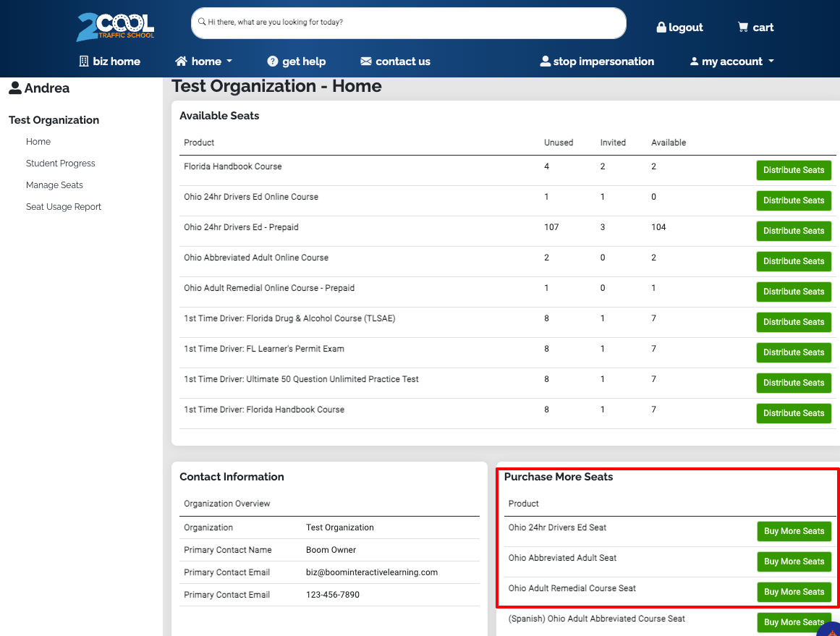Click the lock icon beside logout

(x=661, y=27)
